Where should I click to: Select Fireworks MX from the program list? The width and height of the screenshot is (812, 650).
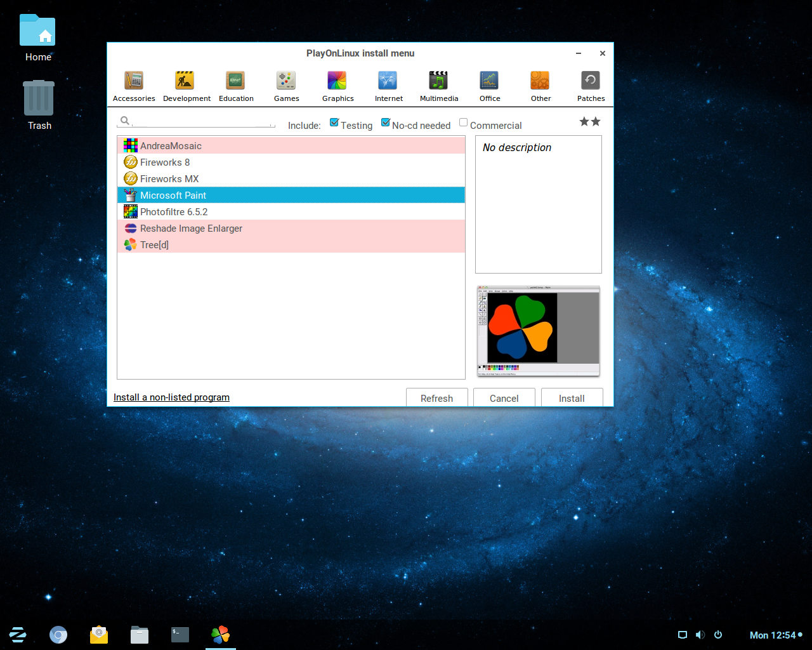(x=169, y=178)
